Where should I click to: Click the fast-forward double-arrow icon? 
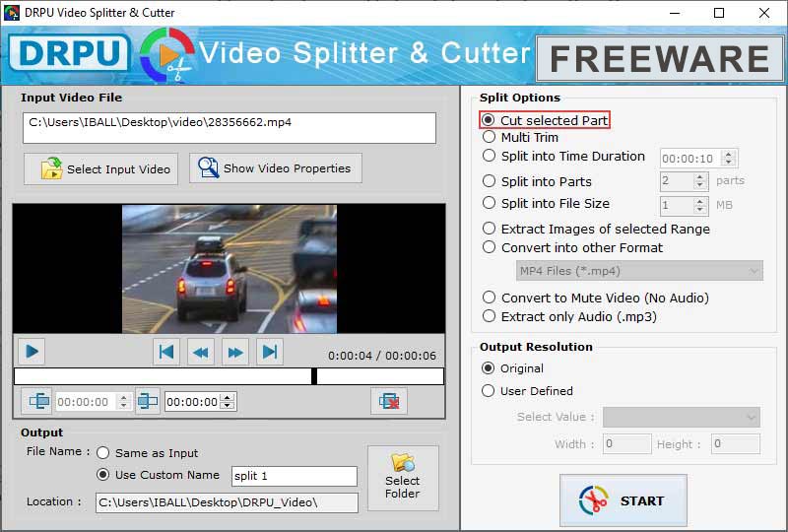click(x=235, y=352)
